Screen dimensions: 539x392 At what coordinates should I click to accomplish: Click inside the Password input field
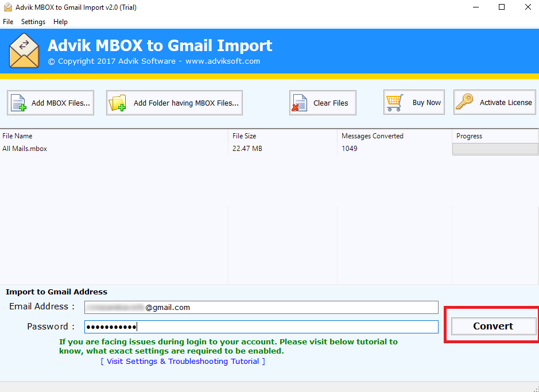261,327
